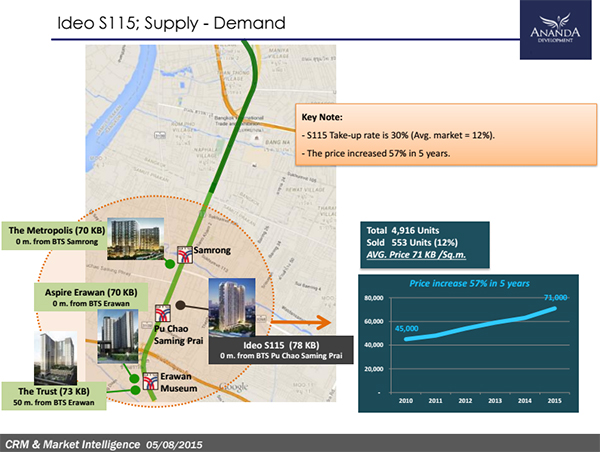The image size is (600, 452).
Task: Click the orange arrow pointing right
Action: click(319, 322)
